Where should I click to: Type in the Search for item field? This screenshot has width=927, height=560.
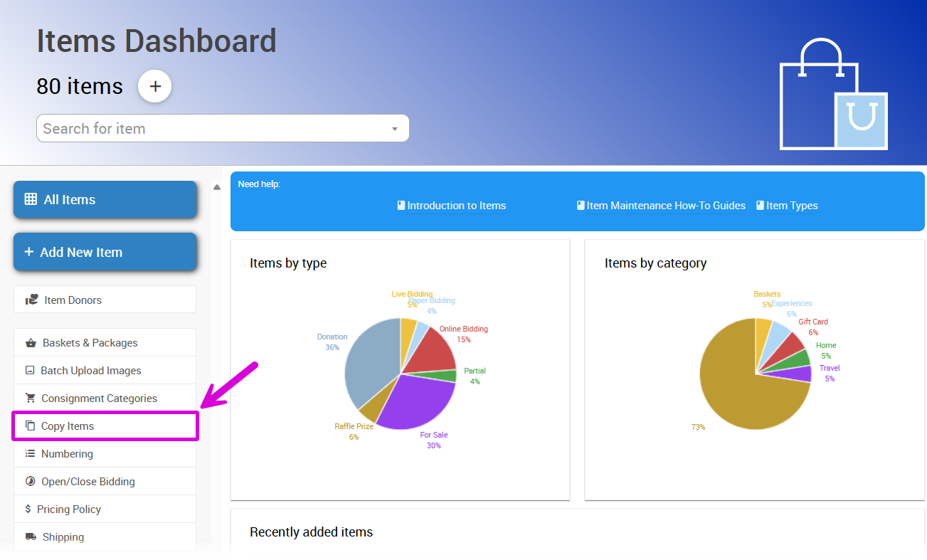pos(213,129)
